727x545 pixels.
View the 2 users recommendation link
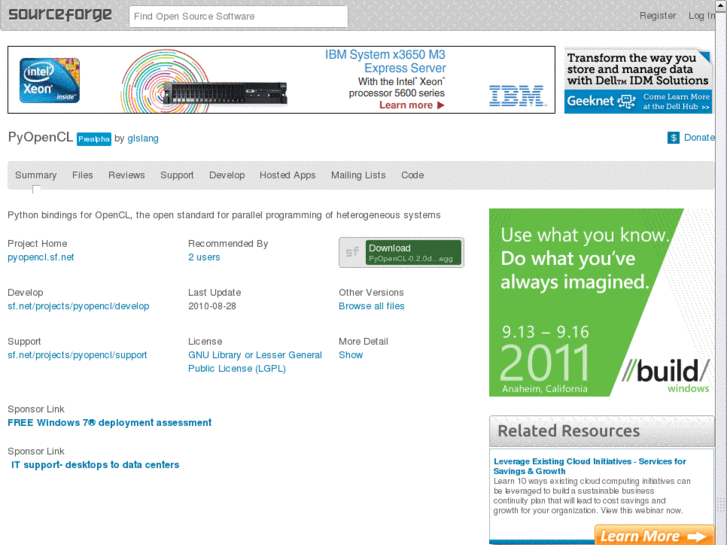click(204, 257)
